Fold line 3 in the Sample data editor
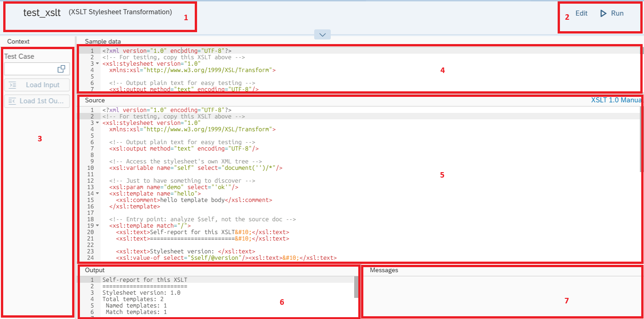Viewport: 644px width, 319px height. tap(97, 64)
